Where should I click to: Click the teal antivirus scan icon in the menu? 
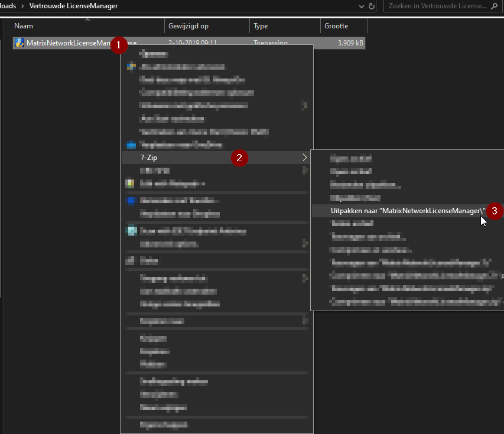131,230
